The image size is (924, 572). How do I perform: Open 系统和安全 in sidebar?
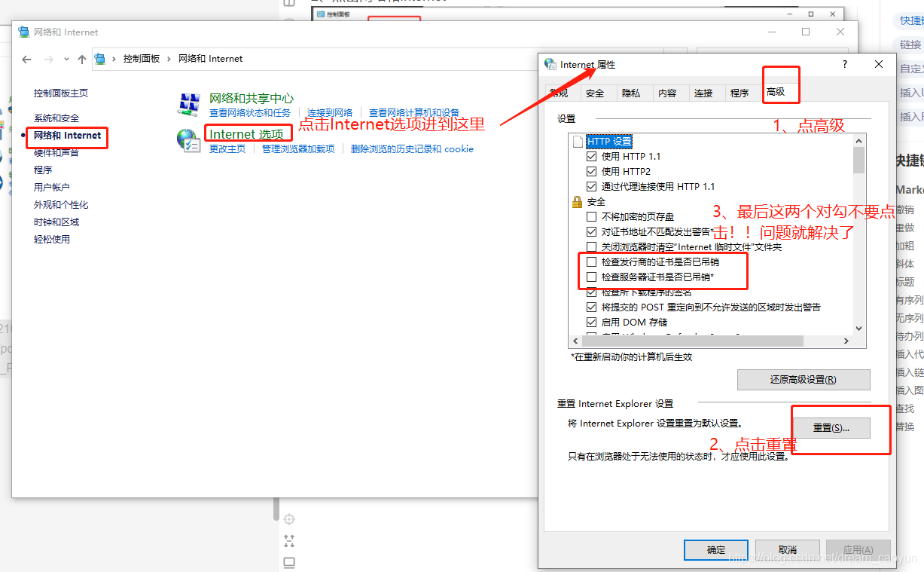coord(56,118)
